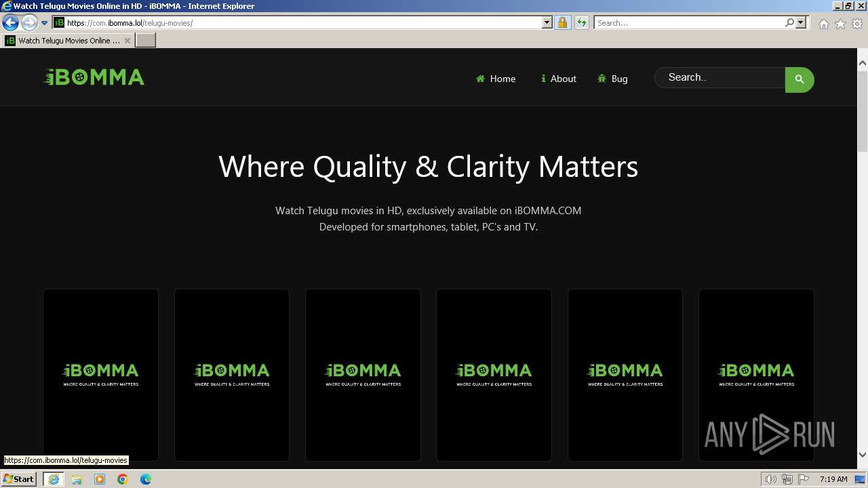Click the site favicon in address bar
The width and height of the screenshot is (868, 488).
(59, 22)
